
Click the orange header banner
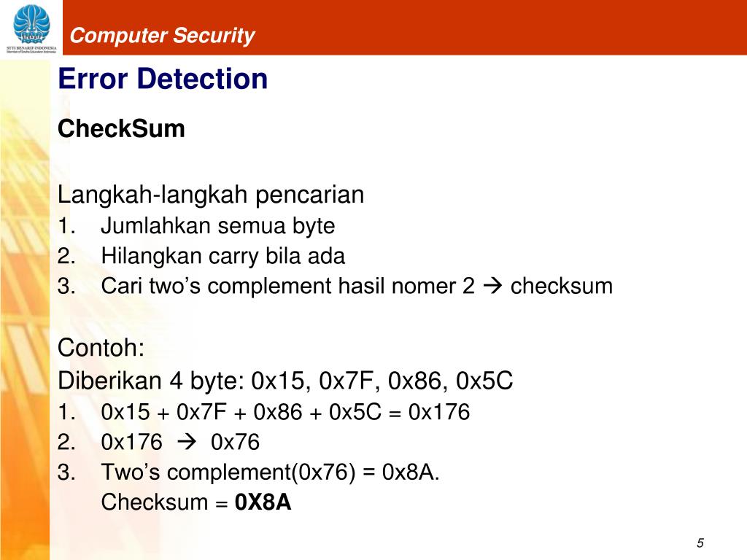coord(404,28)
